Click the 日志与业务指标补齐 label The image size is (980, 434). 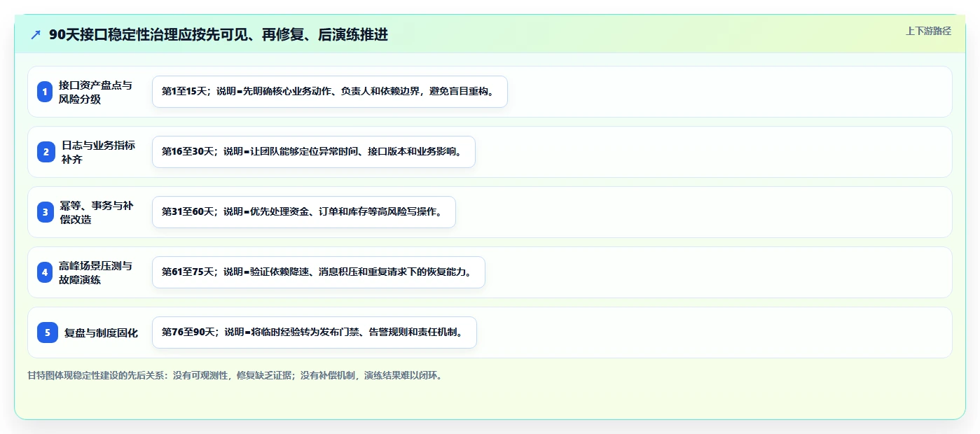click(x=98, y=152)
